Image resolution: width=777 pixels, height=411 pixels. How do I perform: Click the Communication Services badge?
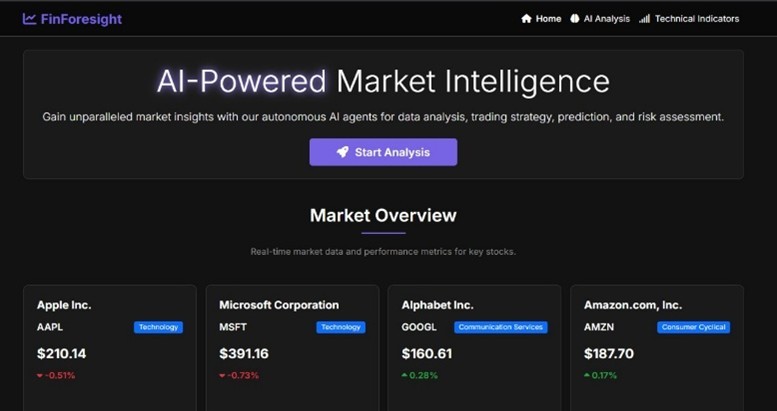tap(501, 327)
